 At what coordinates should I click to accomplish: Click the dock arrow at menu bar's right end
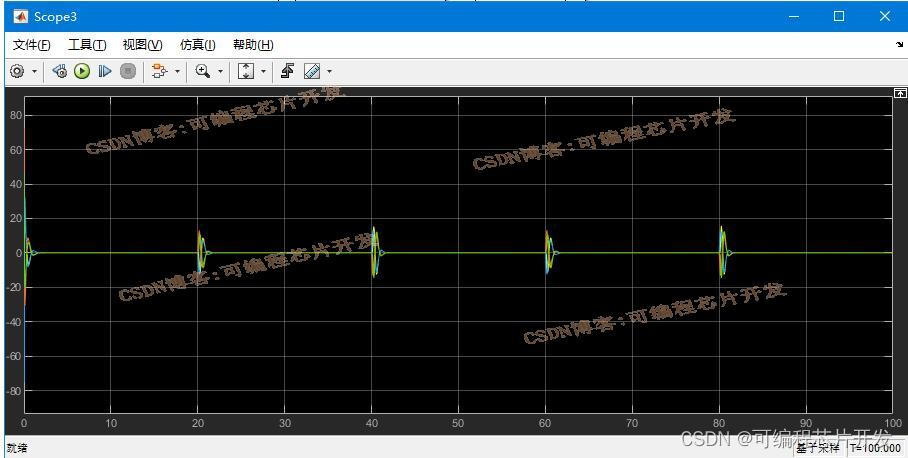click(x=899, y=45)
